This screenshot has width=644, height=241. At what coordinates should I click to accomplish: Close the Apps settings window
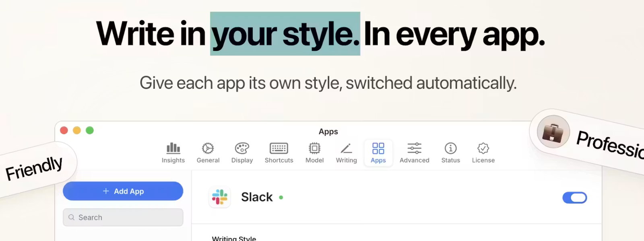click(64, 130)
